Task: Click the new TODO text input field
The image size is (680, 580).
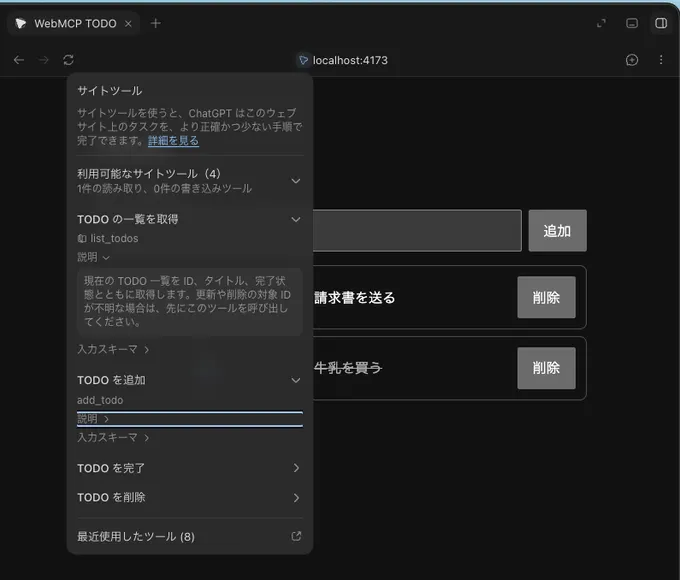Action: 417,230
